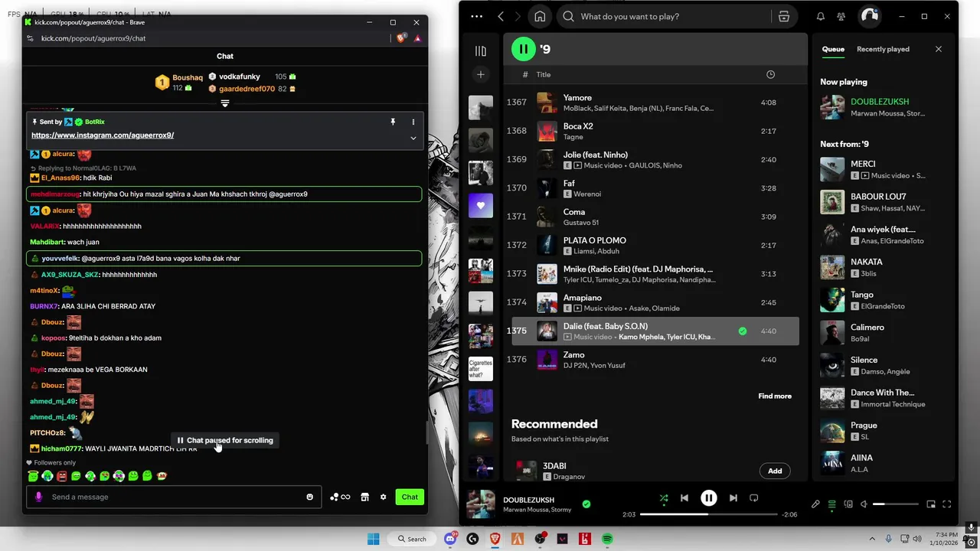980x551 pixels.
Task: Open Spotify notifications bell
Action: [820, 16]
